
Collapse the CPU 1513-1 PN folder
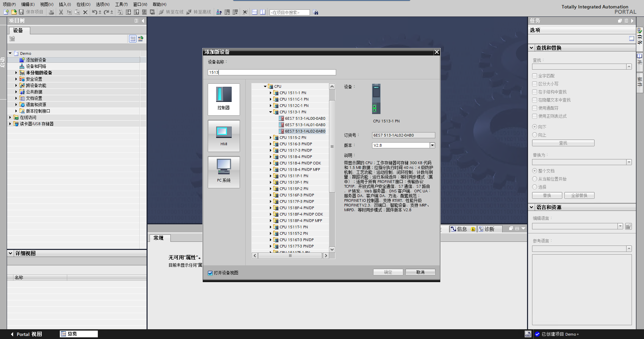click(x=270, y=112)
